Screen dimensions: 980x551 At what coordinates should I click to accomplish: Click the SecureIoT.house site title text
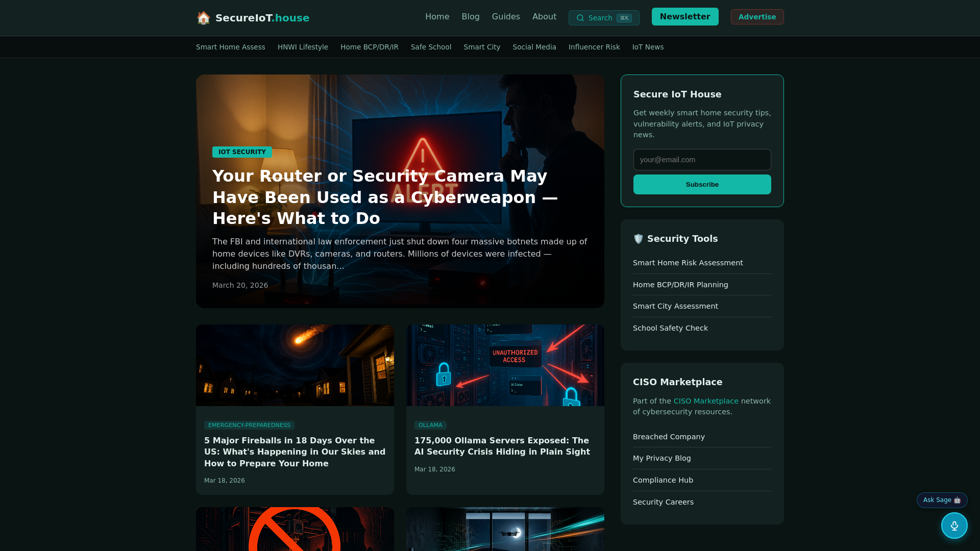(x=262, y=18)
